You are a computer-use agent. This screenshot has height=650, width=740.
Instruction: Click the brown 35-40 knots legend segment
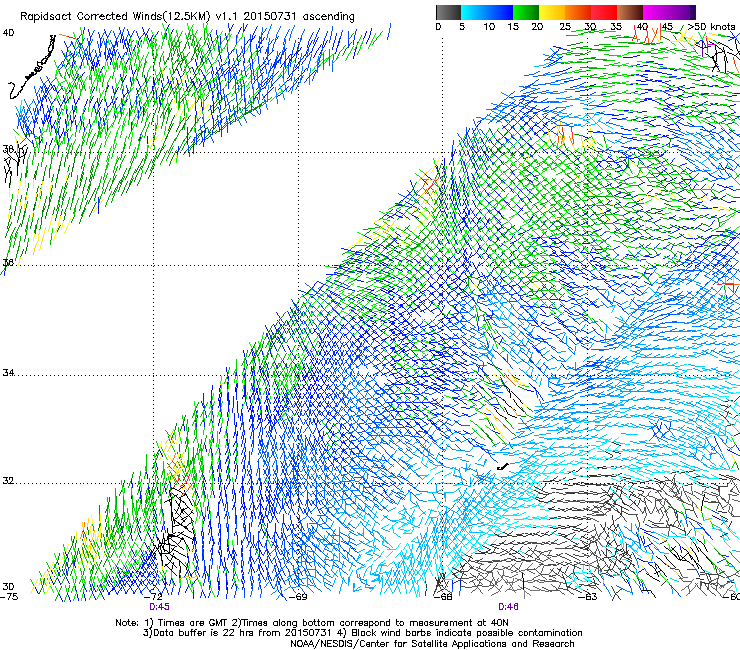(630, 12)
